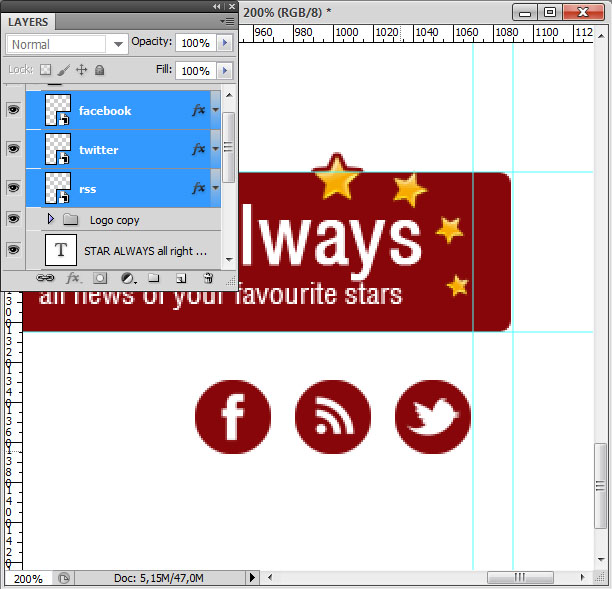Click the layers list scrollbar thumb

[x=229, y=147]
